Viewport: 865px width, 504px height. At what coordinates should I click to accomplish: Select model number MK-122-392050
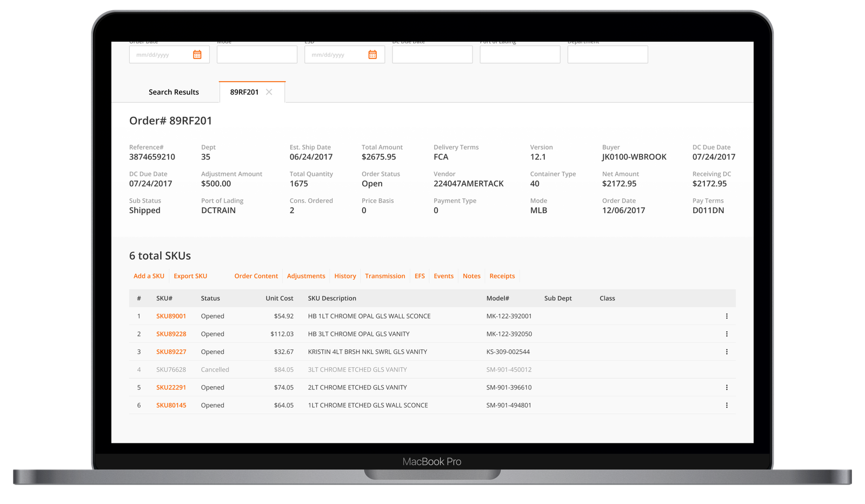point(509,334)
